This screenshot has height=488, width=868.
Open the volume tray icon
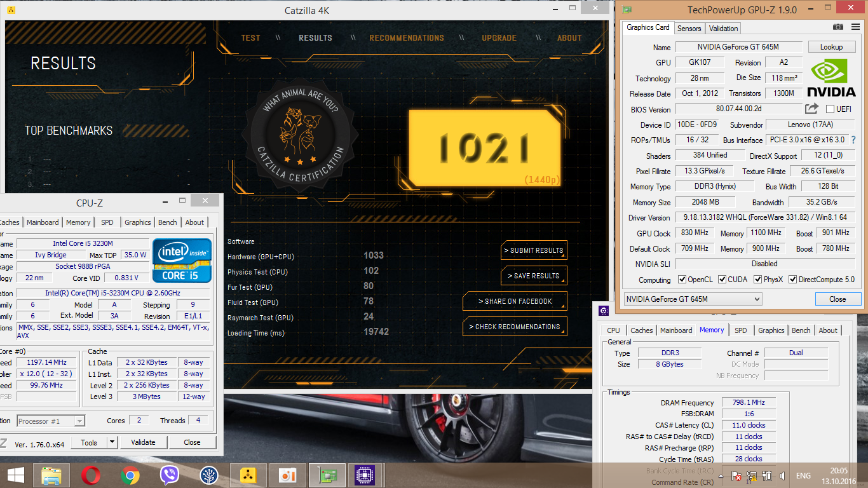[782, 475]
